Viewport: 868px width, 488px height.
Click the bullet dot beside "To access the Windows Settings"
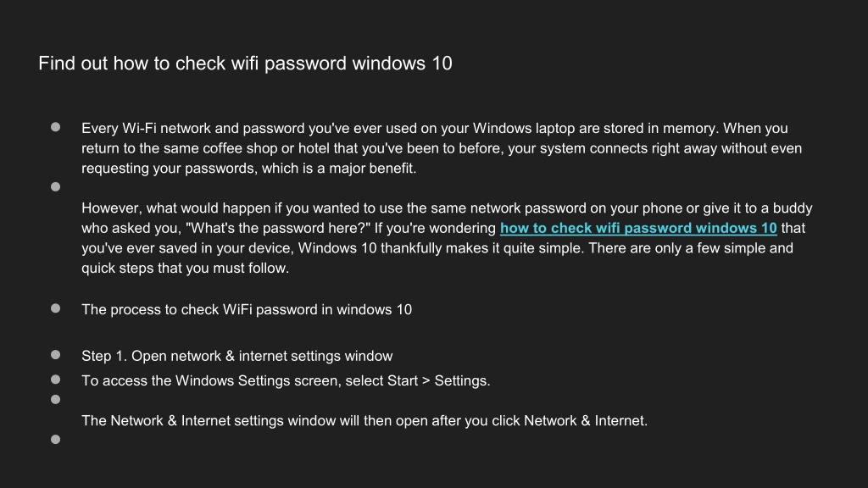tap(55, 380)
